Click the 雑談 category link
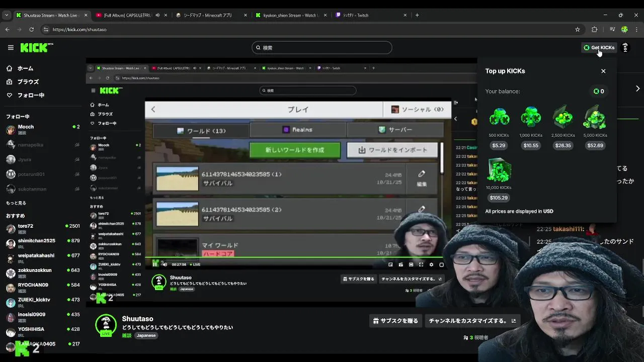 pyautogui.click(x=126, y=335)
